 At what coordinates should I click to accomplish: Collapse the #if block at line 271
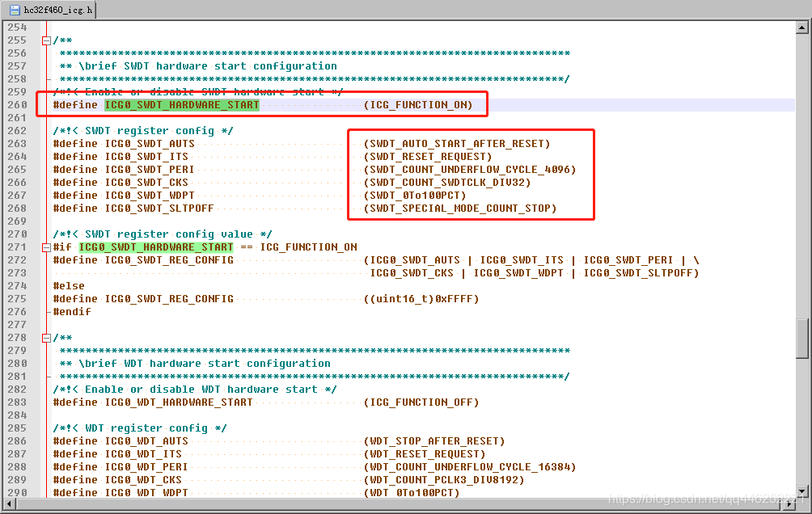(x=46, y=247)
